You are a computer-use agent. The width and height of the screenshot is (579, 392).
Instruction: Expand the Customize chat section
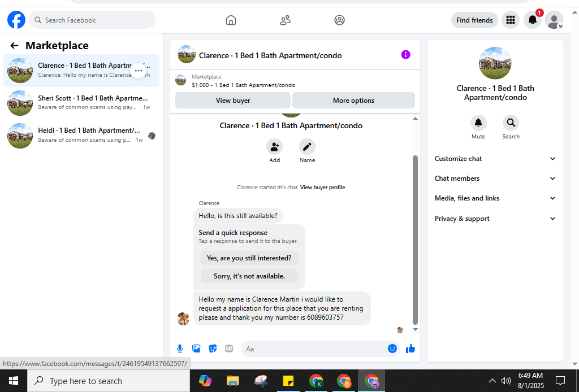click(495, 159)
